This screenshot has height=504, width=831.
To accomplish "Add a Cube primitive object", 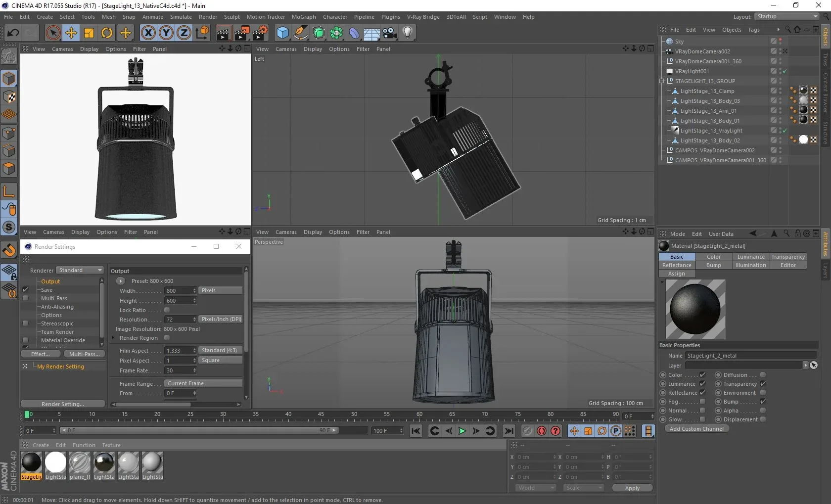I will pyautogui.click(x=282, y=33).
